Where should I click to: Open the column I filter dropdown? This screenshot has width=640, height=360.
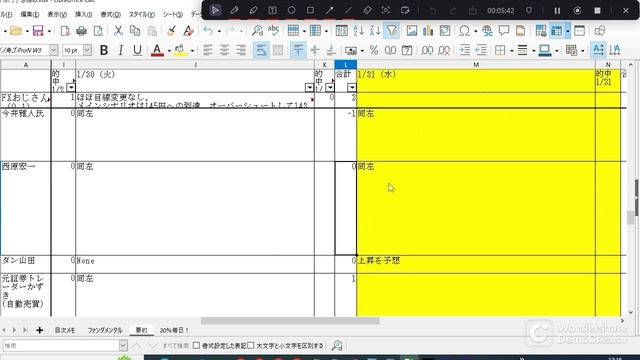(71, 87)
